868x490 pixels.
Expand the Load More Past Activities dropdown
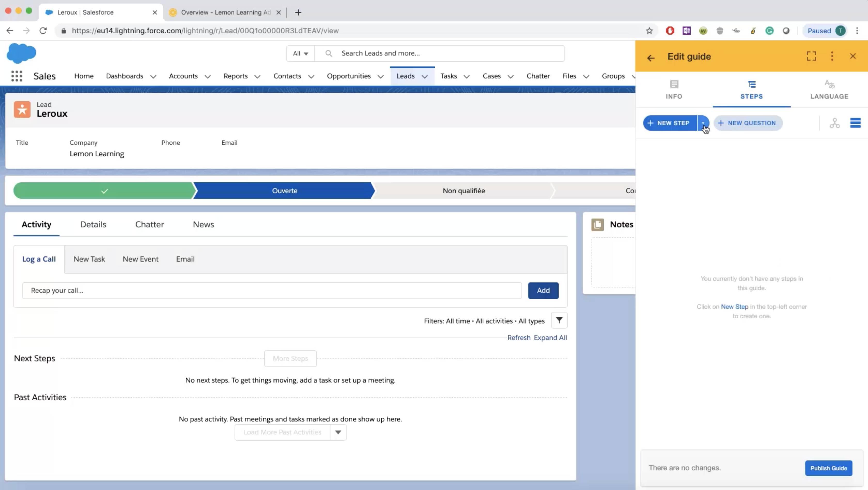pyautogui.click(x=337, y=432)
